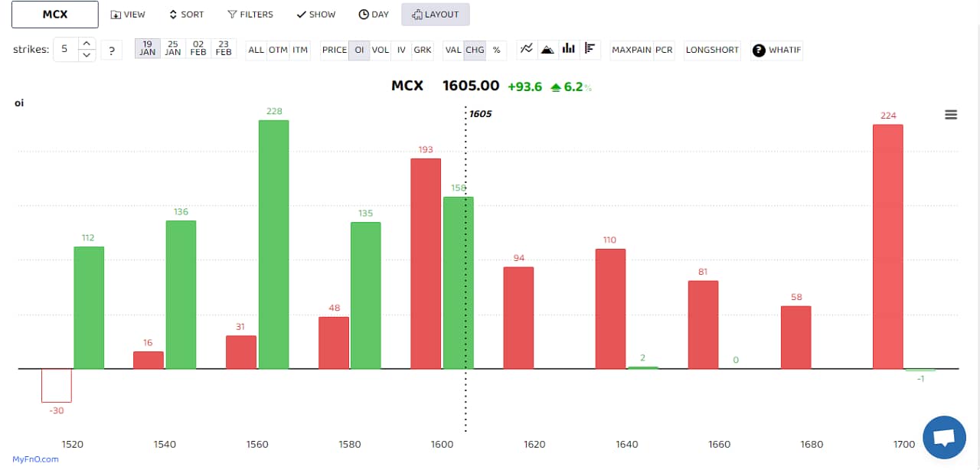980x470 pixels.
Task: Select the area chart style icon
Action: (x=547, y=49)
